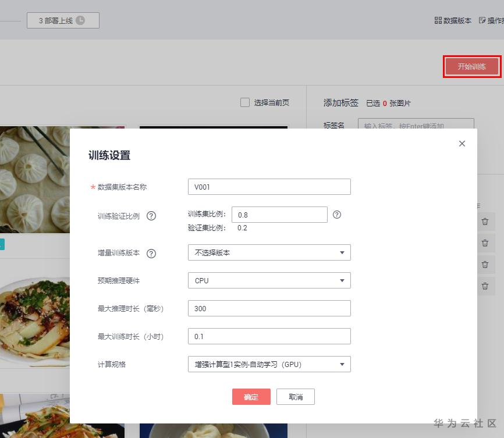The image size is (504, 438).
Task: Cancel the dialog via 取消 button
Action: point(296,397)
